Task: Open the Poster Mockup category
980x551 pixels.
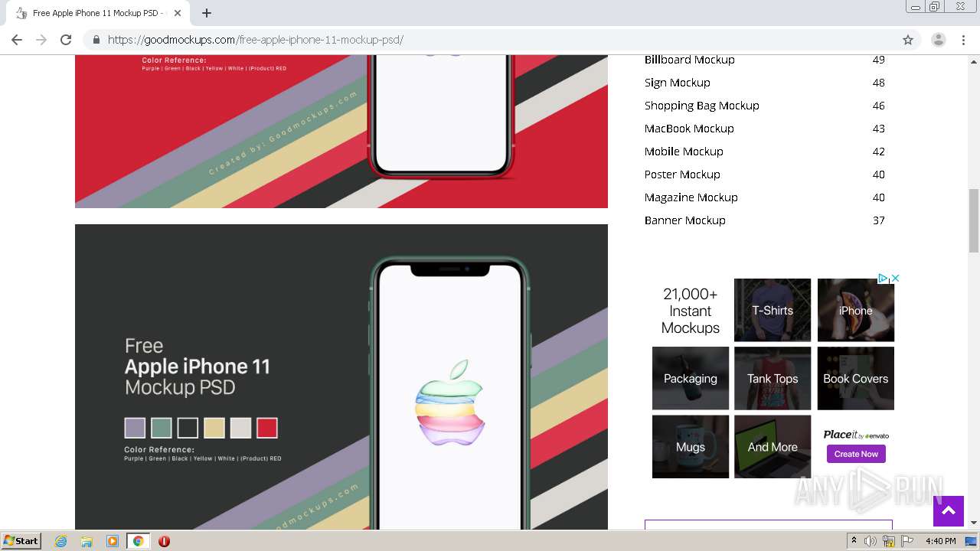Action: pyautogui.click(x=682, y=174)
